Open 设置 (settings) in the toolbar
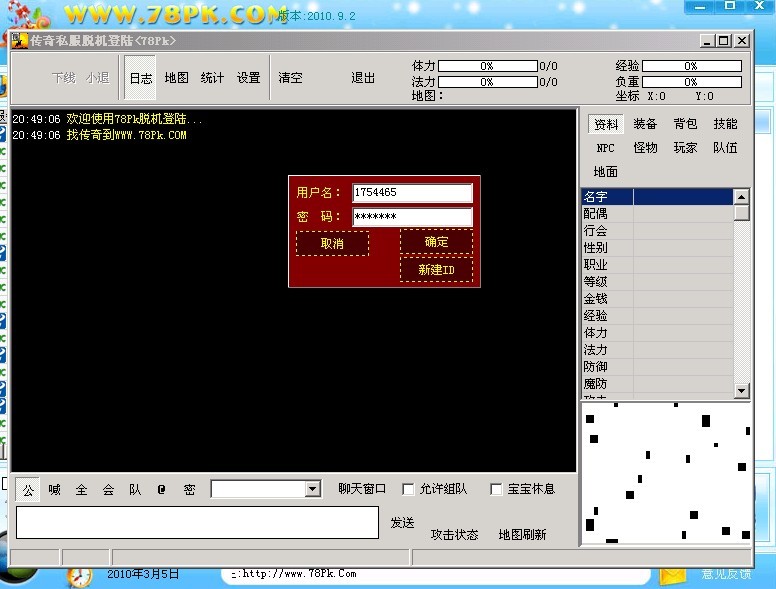Viewport: 776px width, 589px height. pos(248,78)
